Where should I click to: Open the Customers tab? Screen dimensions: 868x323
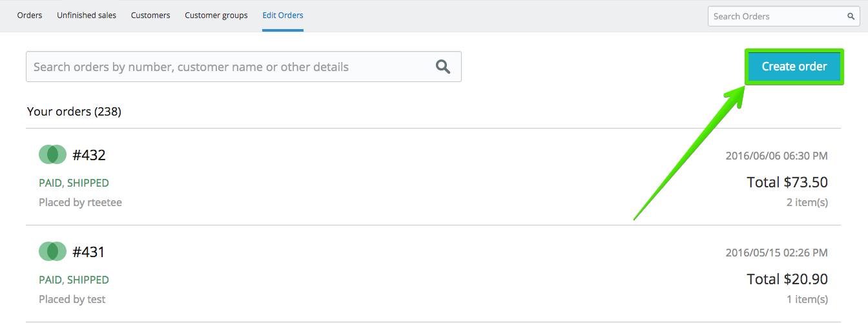tap(150, 15)
